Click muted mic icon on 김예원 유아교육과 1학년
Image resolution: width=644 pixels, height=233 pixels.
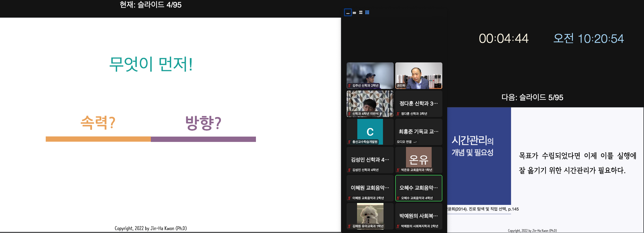point(349,226)
